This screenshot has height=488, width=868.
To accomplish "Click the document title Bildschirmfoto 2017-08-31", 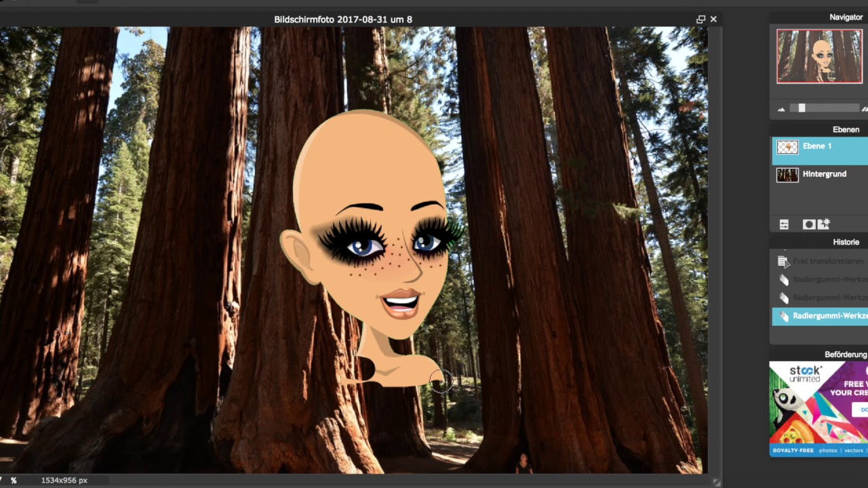I will (x=342, y=20).
